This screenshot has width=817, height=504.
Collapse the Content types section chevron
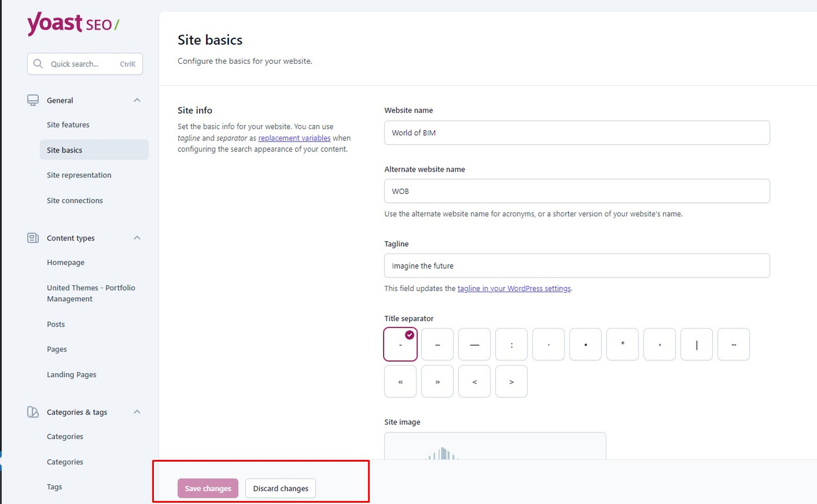coord(137,238)
